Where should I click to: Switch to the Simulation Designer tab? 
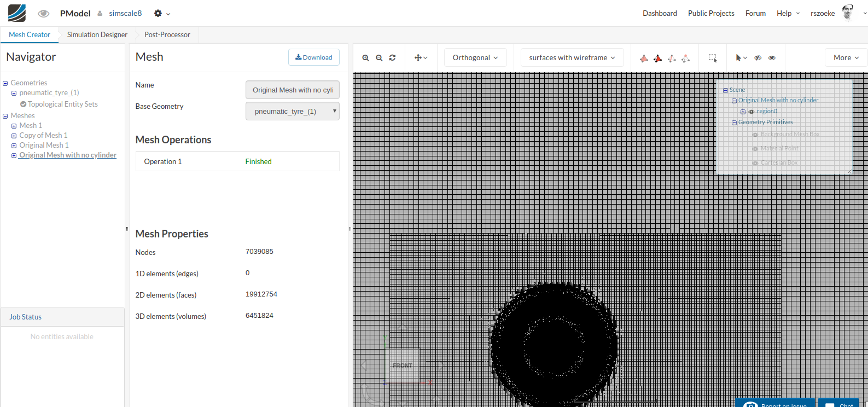click(x=97, y=35)
